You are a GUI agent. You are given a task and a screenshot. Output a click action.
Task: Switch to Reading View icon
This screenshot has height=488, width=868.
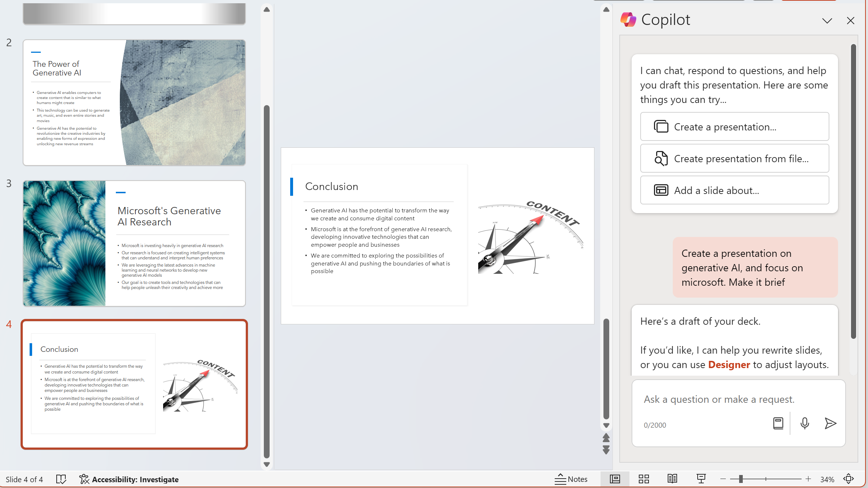pyautogui.click(x=672, y=479)
